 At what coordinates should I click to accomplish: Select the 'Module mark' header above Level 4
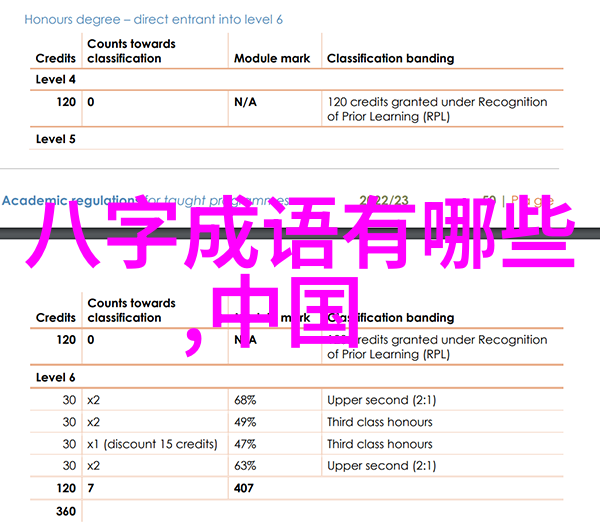(272, 58)
